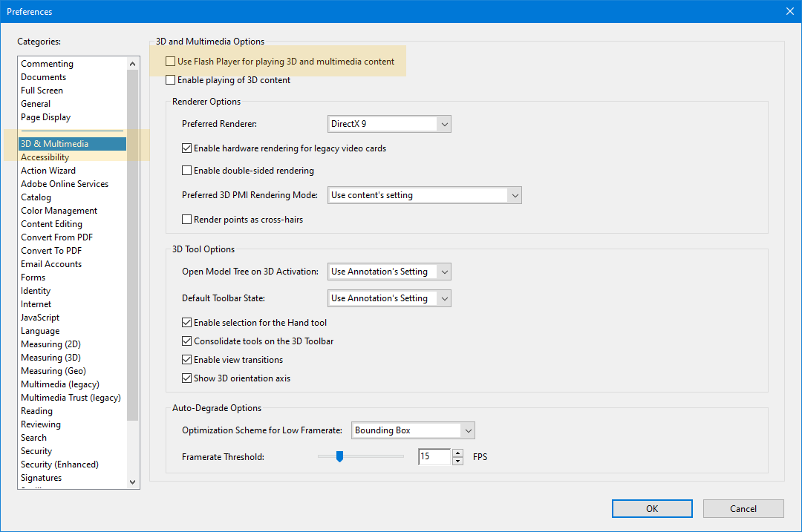This screenshot has width=802, height=532.
Task: Disable Show 3D orientation axis
Action: pos(186,378)
